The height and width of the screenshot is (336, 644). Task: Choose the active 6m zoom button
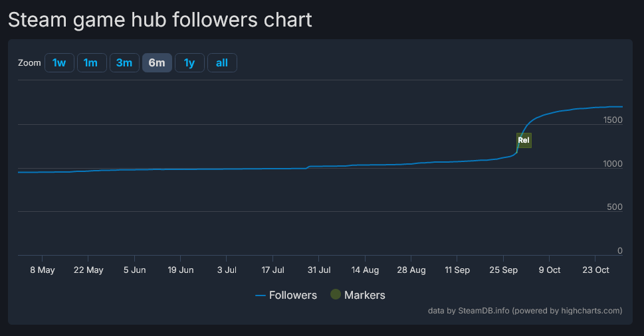click(x=157, y=63)
